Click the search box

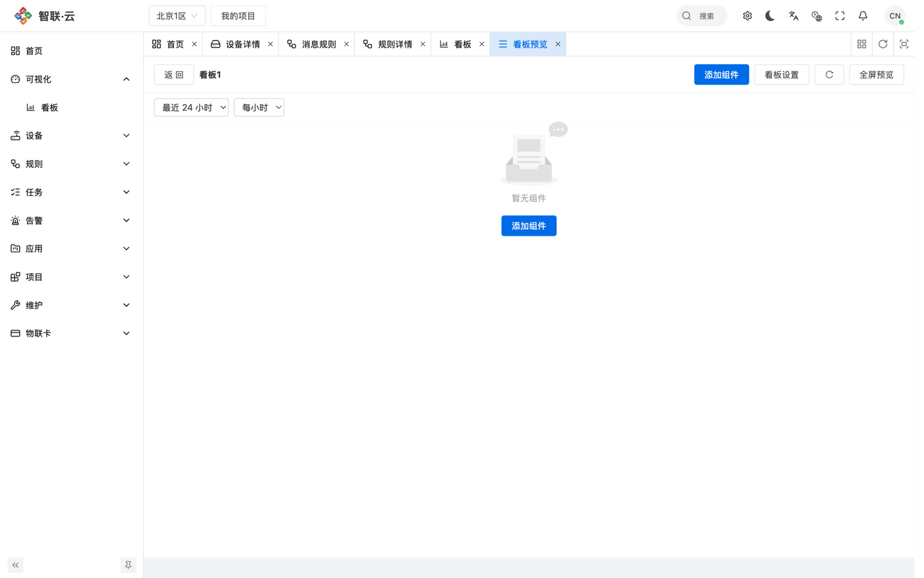701,16
